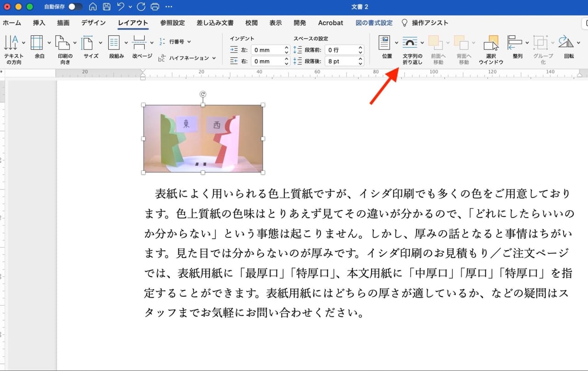Screen dimensions: 588x371
Task: Switch to the 挿入 tab
Action: (39, 23)
